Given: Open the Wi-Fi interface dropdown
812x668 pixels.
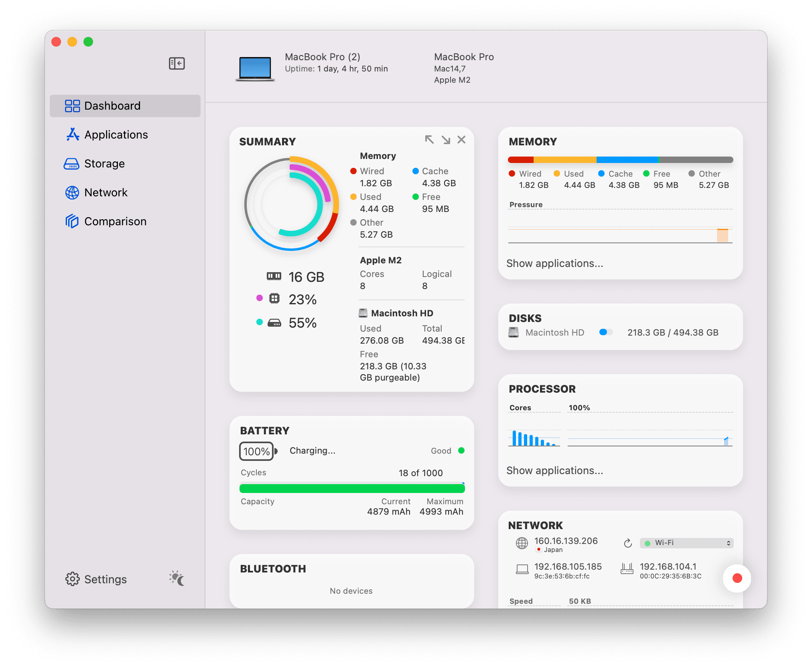Looking at the screenshot, I should [x=686, y=543].
